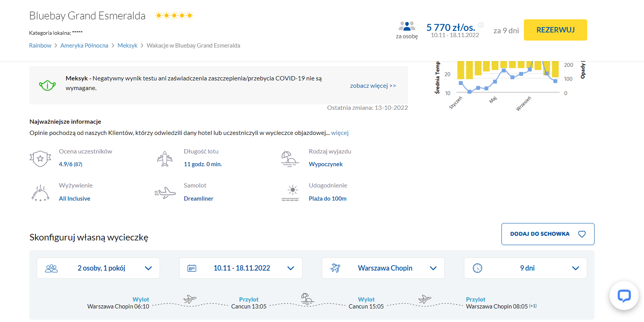This screenshot has width=644, height=322.
Task: Click the 'Ostatnia zmiana: 13-10-2022' text
Action: pyautogui.click(x=367, y=107)
